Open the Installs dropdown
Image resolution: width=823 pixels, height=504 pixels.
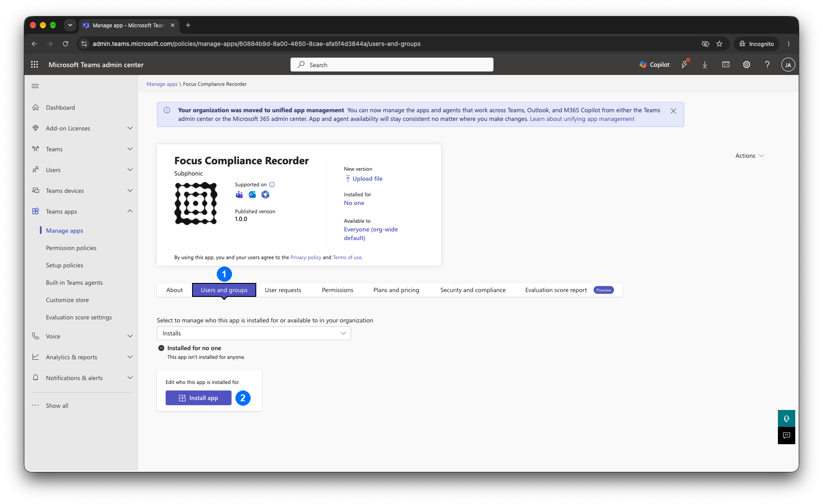[254, 333]
